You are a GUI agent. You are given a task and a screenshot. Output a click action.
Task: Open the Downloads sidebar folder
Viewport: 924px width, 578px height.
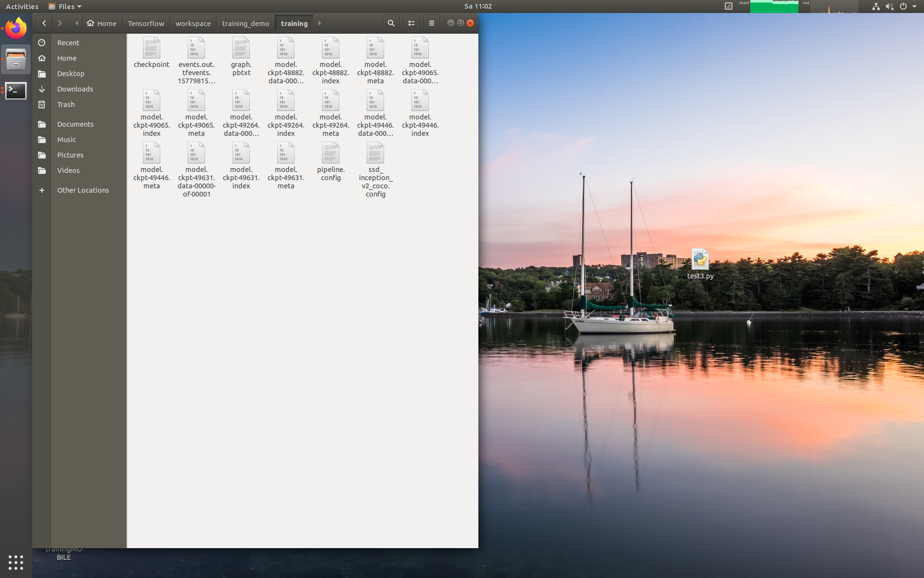[75, 89]
